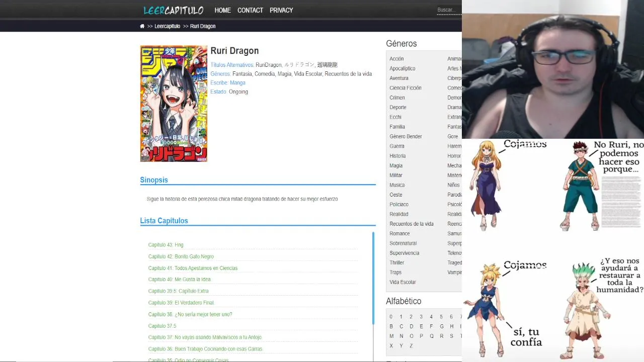Filter alphabetically by number 0

[391, 317]
